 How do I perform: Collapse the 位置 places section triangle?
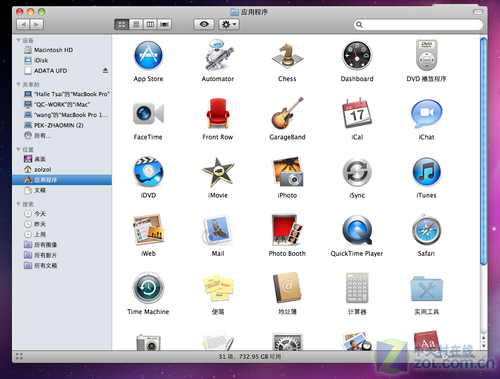pyautogui.click(x=19, y=149)
